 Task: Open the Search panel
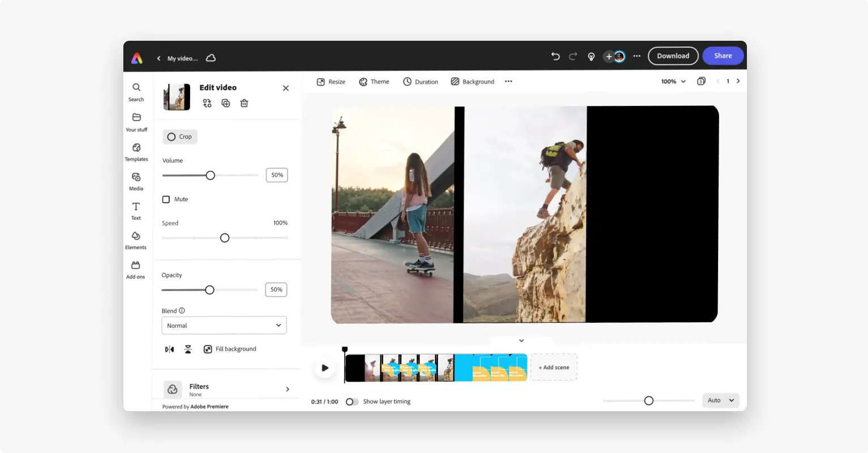[136, 92]
